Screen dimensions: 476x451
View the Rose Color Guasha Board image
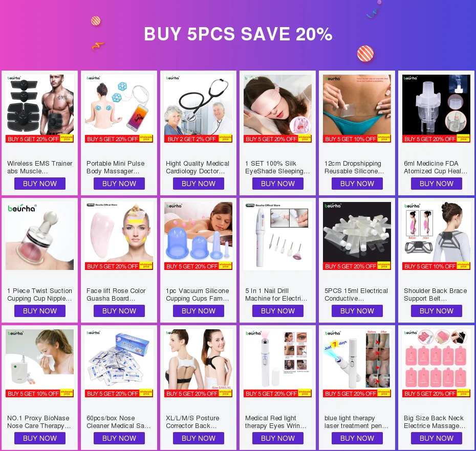click(119, 236)
